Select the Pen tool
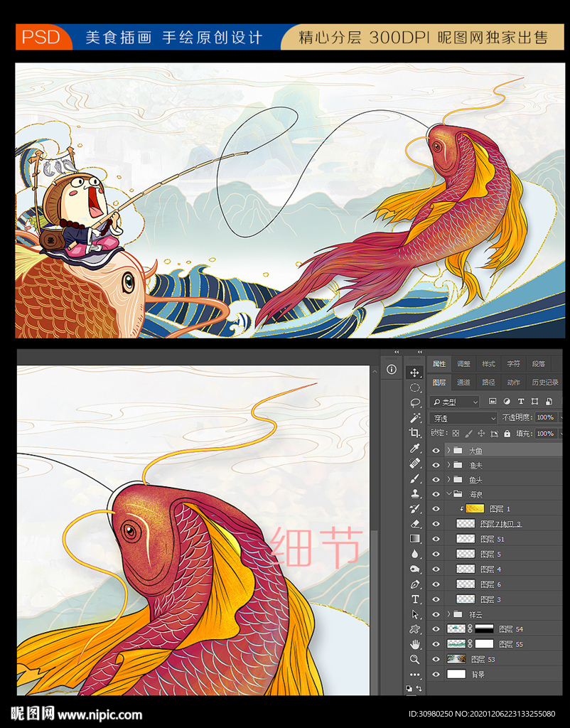The height and width of the screenshot is (728, 570). 415,584
